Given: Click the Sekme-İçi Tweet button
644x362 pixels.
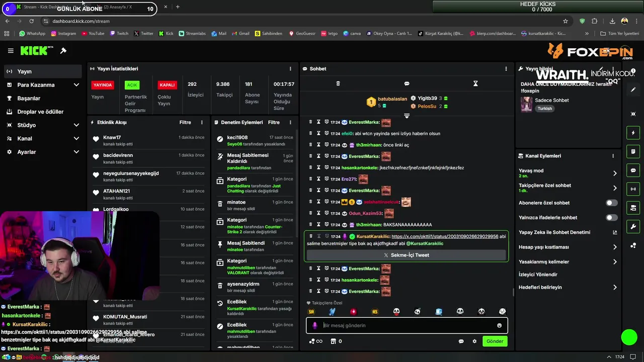Looking at the screenshot, I should pyautogui.click(x=407, y=255).
